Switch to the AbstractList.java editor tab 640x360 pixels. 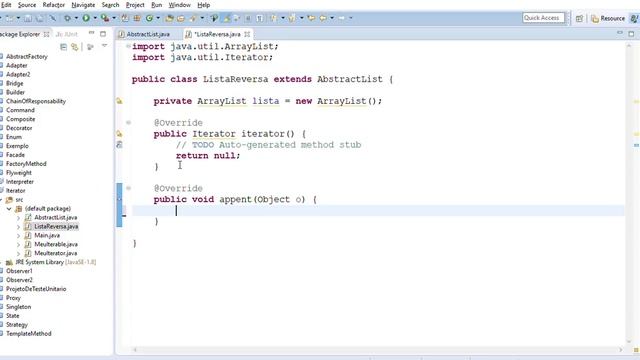pyautogui.click(x=144, y=34)
